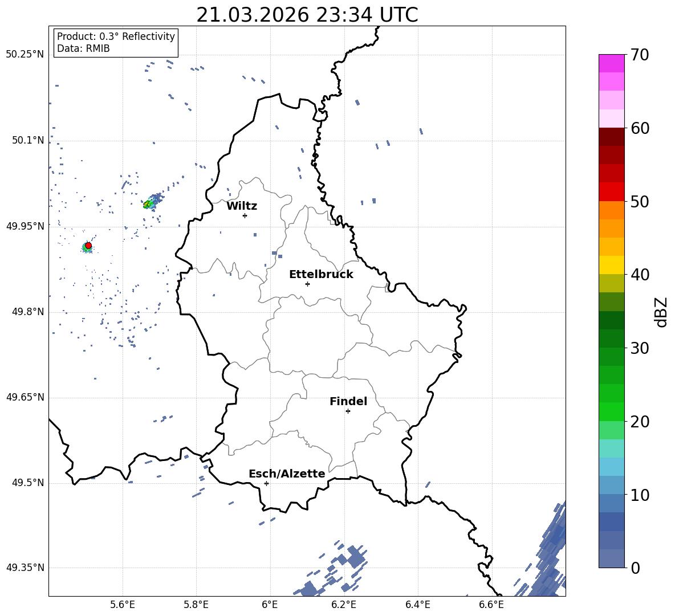
Task: Click the 49.8°N latitude label
Action: click(x=28, y=312)
